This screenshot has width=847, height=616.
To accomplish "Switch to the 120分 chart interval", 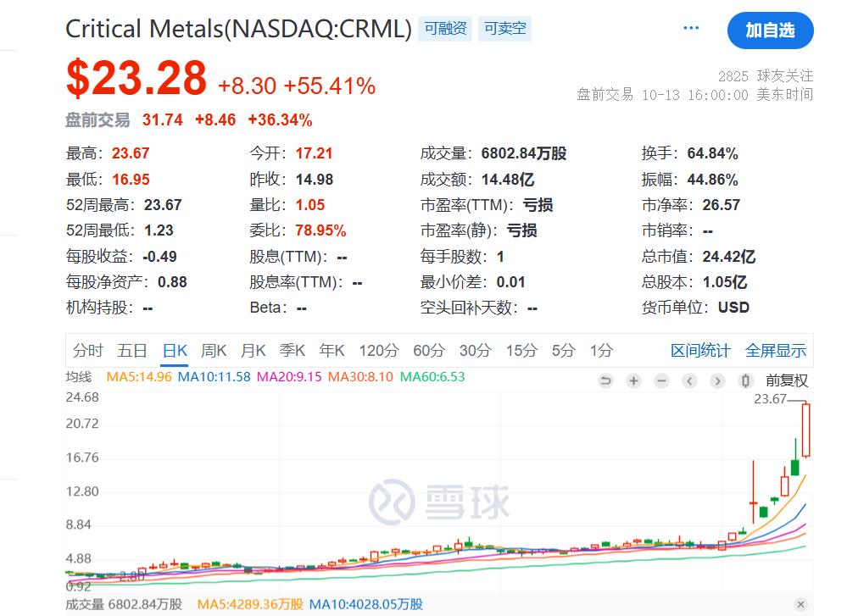I will pyautogui.click(x=379, y=351).
